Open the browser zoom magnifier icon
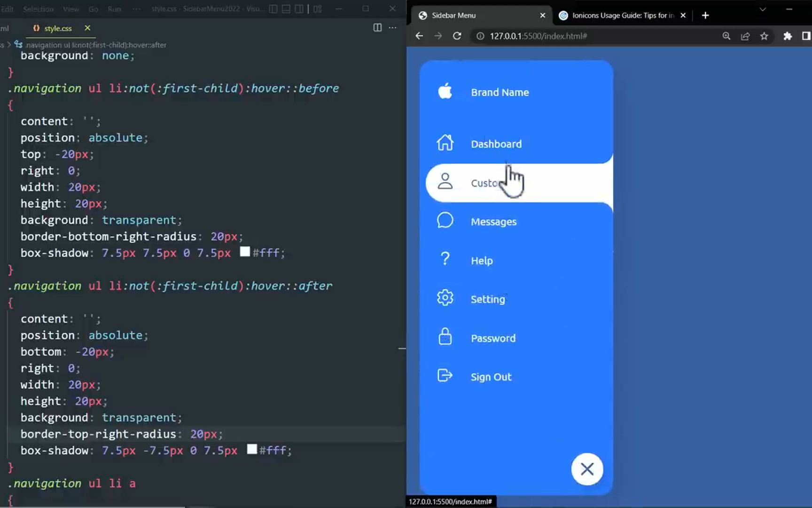The width and height of the screenshot is (812, 508). (x=726, y=36)
